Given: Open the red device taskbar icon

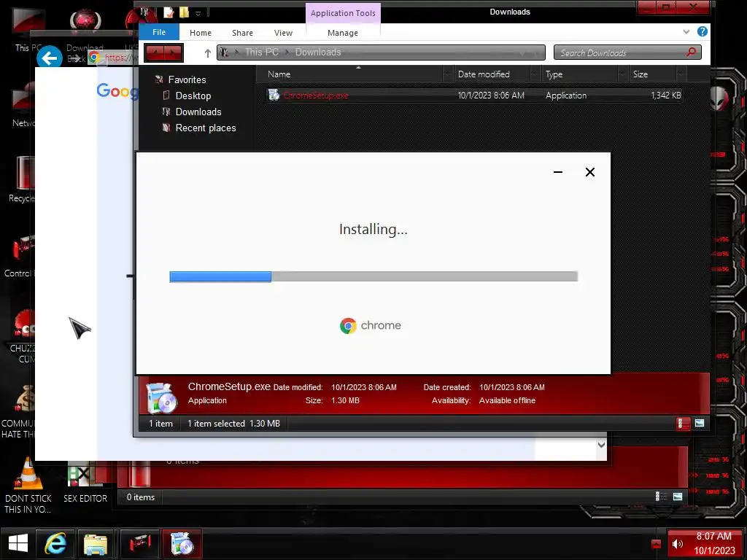Looking at the screenshot, I should click(x=139, y=542).
